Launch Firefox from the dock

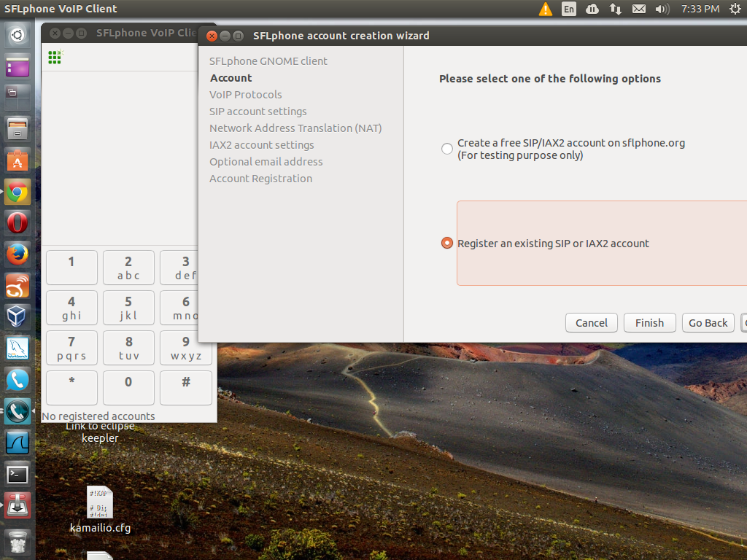click(18, 254)
